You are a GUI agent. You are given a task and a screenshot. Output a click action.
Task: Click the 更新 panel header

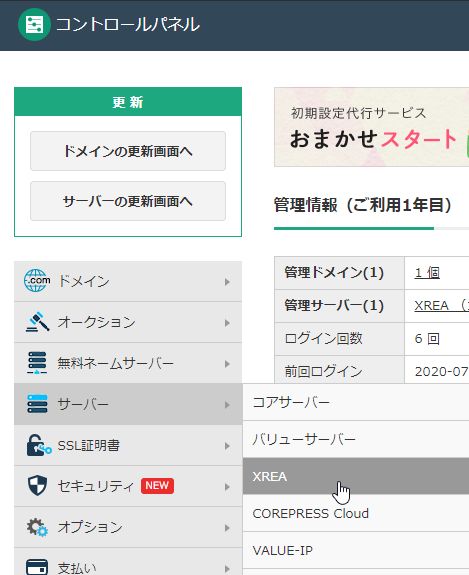128,102
